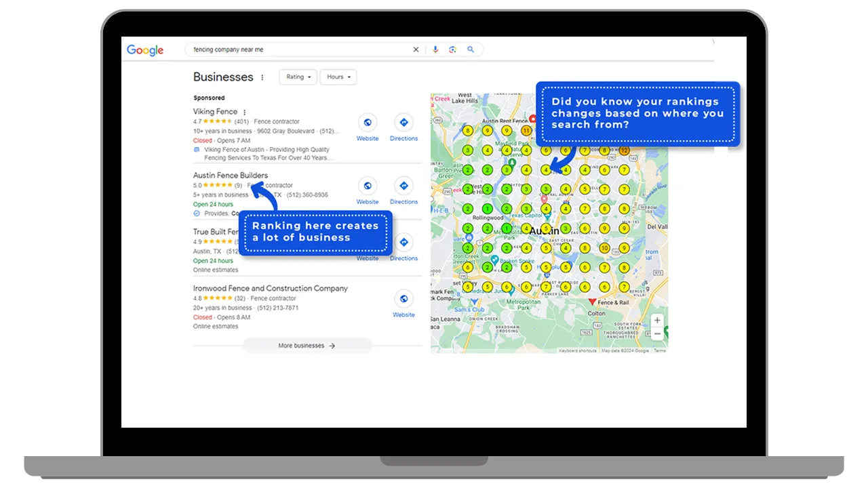Click the More businesses button
Screen dimensions: 868x488
pyautogui.click(x=307, y=346)
